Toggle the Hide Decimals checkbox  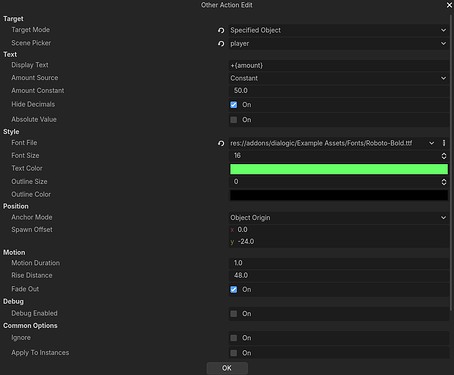[x=234, y=105]
